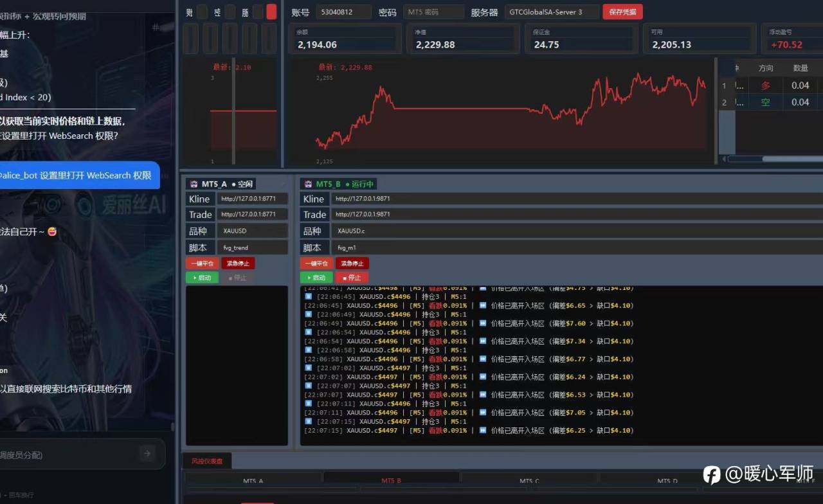This screenshot has width=823, height=504.
Task: Focus the MT5 密码 password field
Action: tap(433, 12)
